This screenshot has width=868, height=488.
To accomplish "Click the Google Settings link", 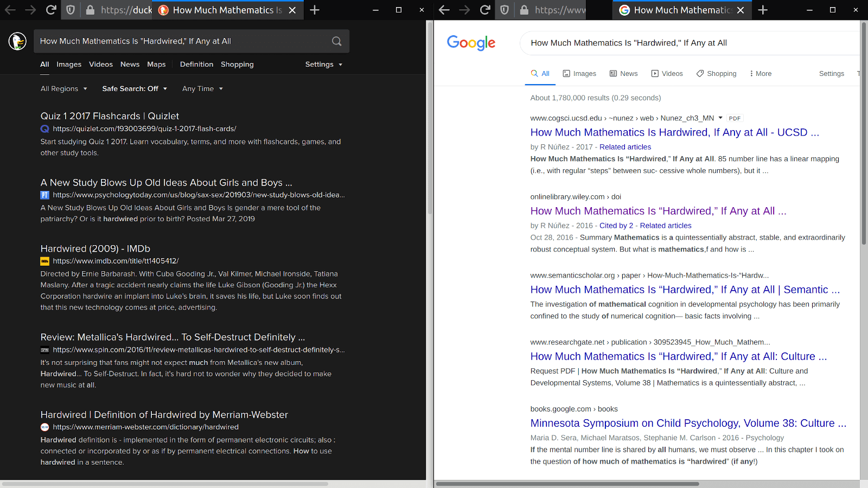I will [832, 74].
